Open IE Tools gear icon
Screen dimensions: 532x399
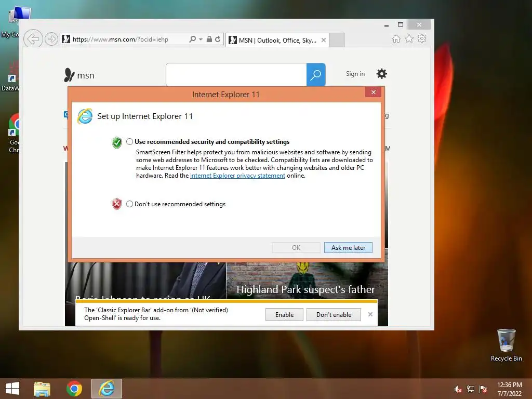(x=422, y=38)
